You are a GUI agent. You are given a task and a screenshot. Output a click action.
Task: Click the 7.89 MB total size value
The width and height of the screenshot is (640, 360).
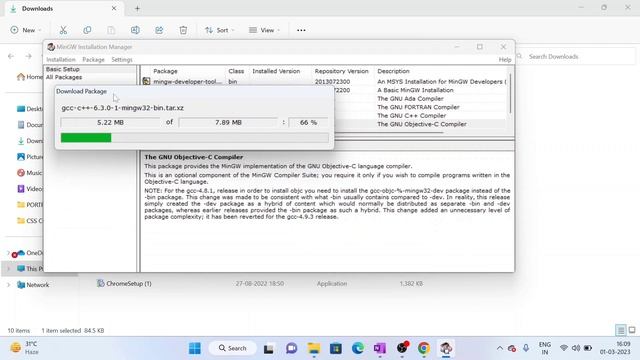pyautogui.click(x=228, y=122)
